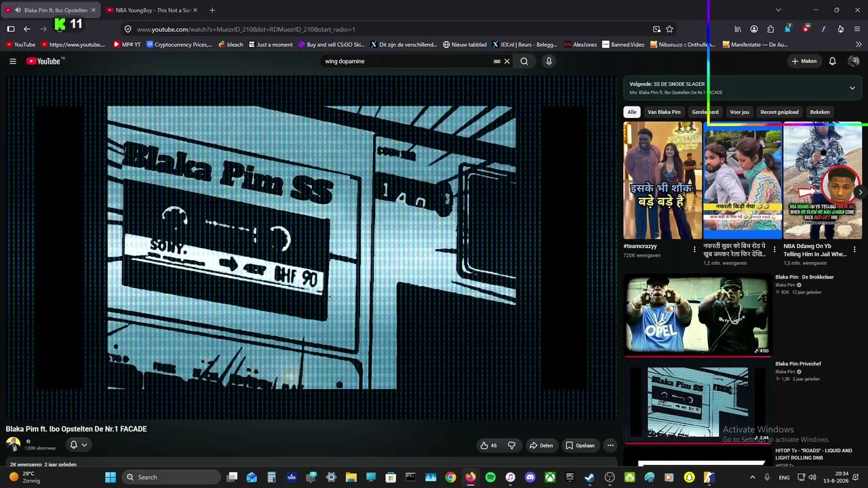
Task: Open the Firefox sidebar toggle icon
Action: tap(11, 29)
